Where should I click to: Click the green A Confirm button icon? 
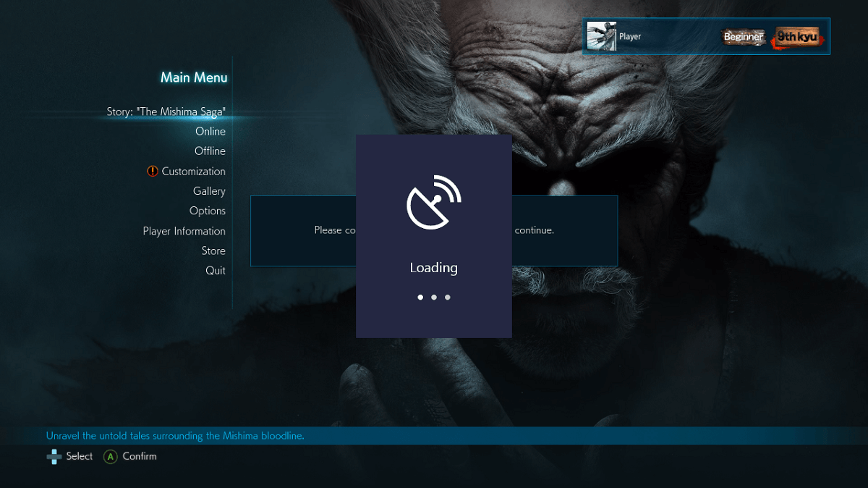tap(110, 457)
